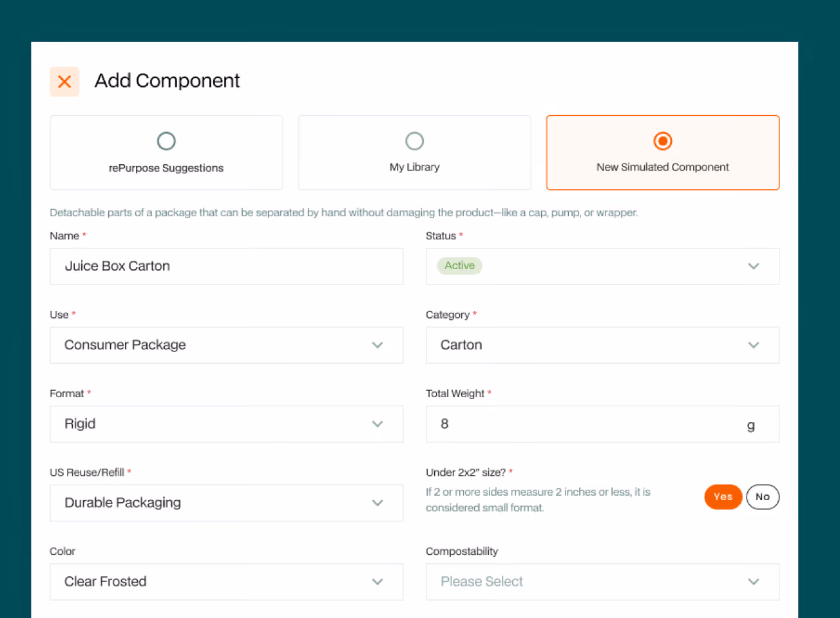
Task: Open the Color dropdown showing Clear Frosted
Action: pos(227,582)
